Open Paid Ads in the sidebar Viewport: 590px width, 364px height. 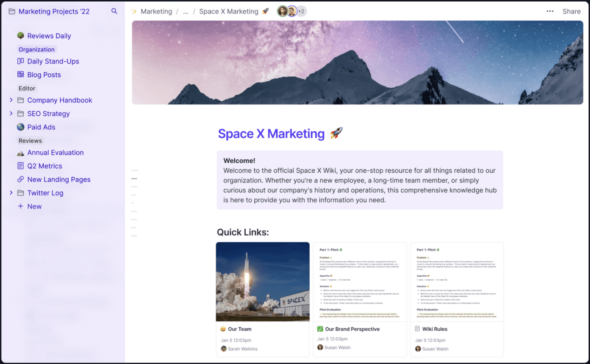41,127
